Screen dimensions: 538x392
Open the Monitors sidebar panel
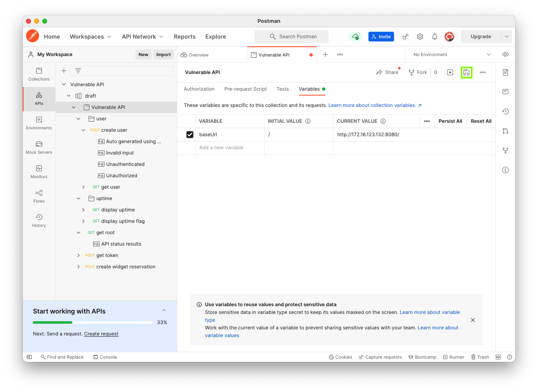39,172
